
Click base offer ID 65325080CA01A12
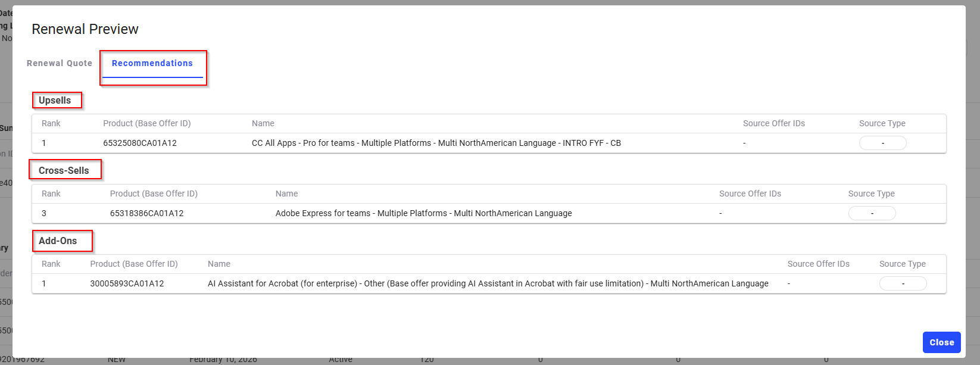coord(140,143)
